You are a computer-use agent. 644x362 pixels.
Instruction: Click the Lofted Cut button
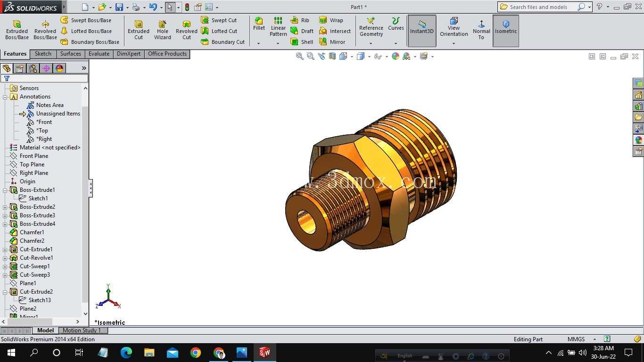click(x=219, y=31)
